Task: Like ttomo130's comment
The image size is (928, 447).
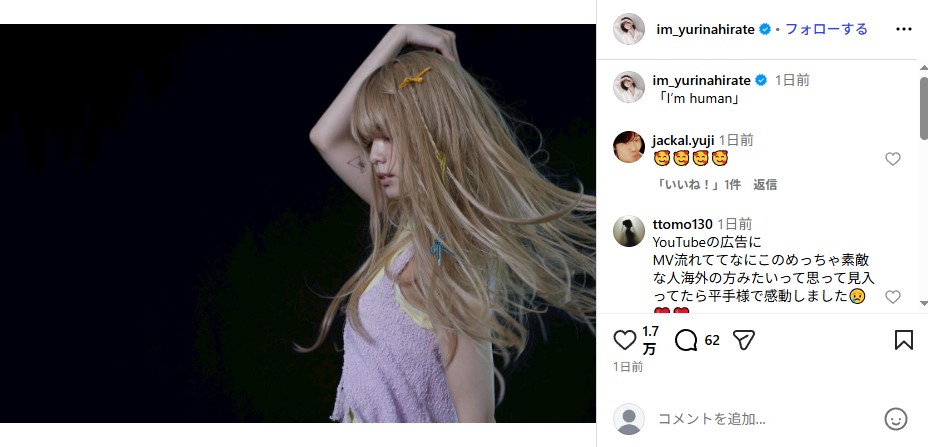Action: (893, 297)
